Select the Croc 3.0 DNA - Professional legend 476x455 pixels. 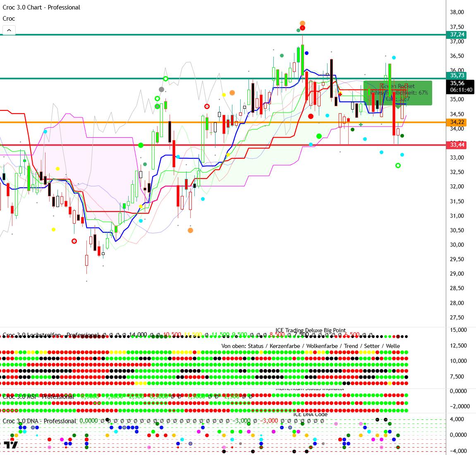tap(39, 421)
